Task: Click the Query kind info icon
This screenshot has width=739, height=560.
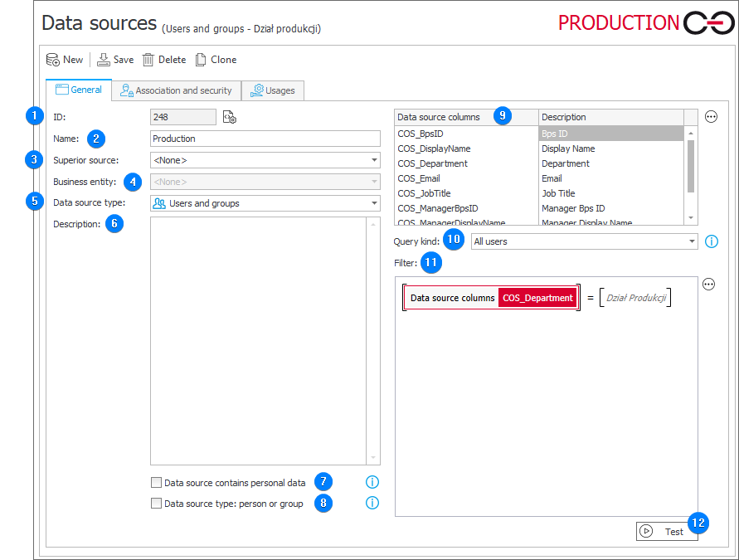Action: [x=712, y=241]
